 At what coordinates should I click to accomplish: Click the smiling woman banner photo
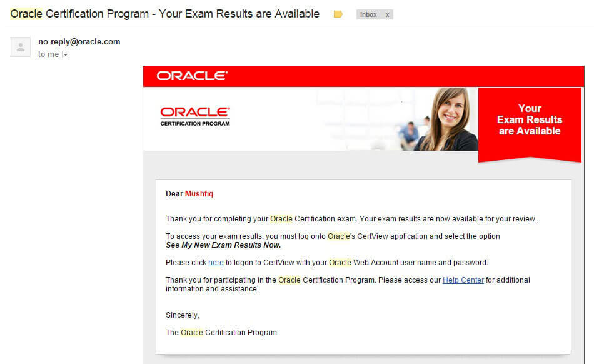pos(448,119)
